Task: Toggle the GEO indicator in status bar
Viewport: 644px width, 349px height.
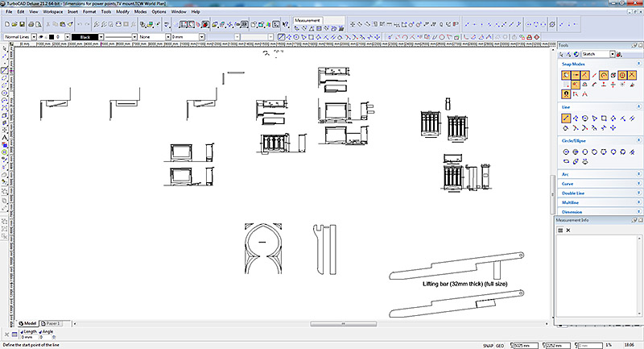Action: pos(500,345)
